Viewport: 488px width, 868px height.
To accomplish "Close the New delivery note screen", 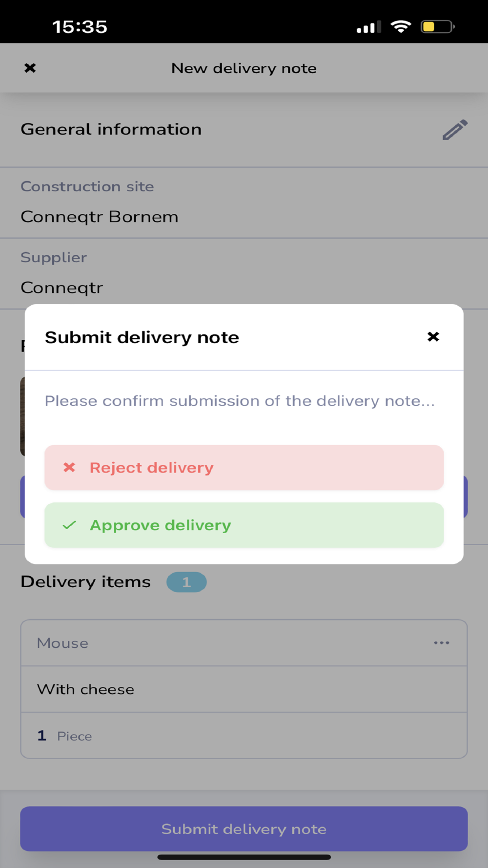I will [30, 68].
